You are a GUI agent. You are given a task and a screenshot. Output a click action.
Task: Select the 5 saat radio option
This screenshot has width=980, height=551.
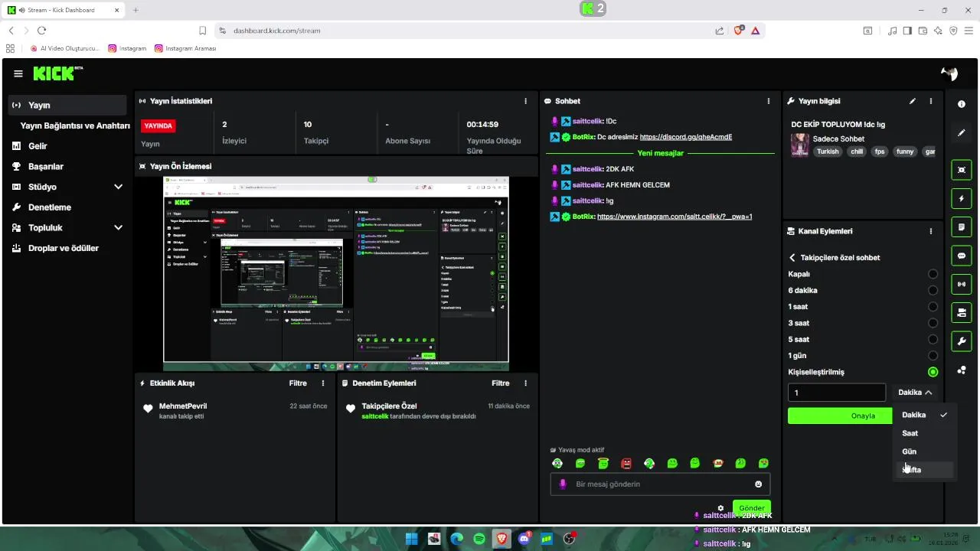click(x=933, y=339)
